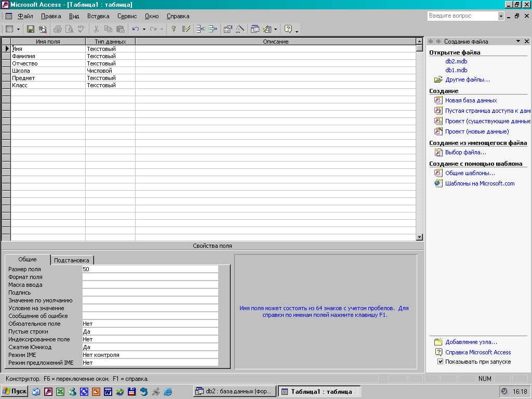Save the table using the diskette icon
Viewport: 532px width, 399px height.
click(x=29, y=29)
